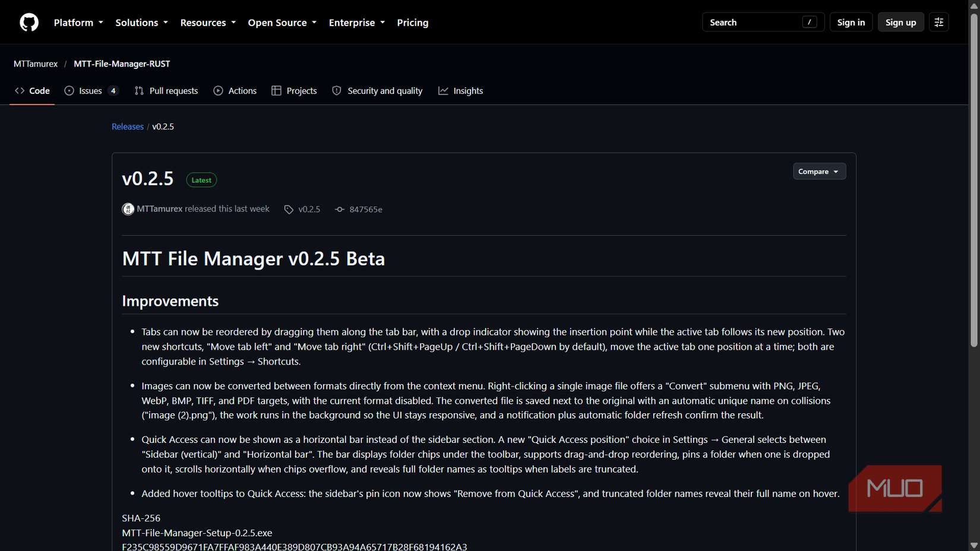Viewport: 980px width, 551px height.
Task: Open the Pull requests tab
Action: [x=166, y=91]
